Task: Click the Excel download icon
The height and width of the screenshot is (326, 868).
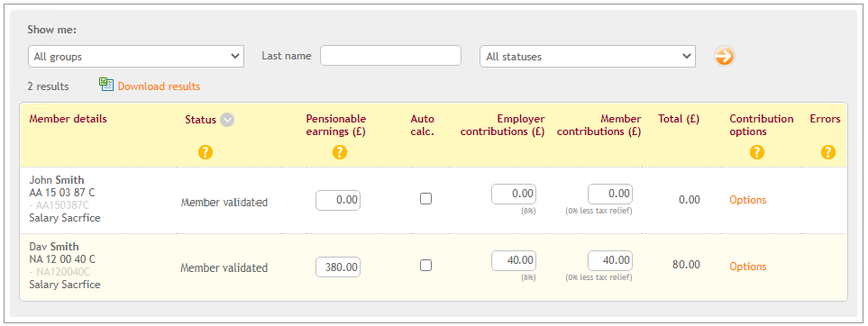Action: pos(106,85)
